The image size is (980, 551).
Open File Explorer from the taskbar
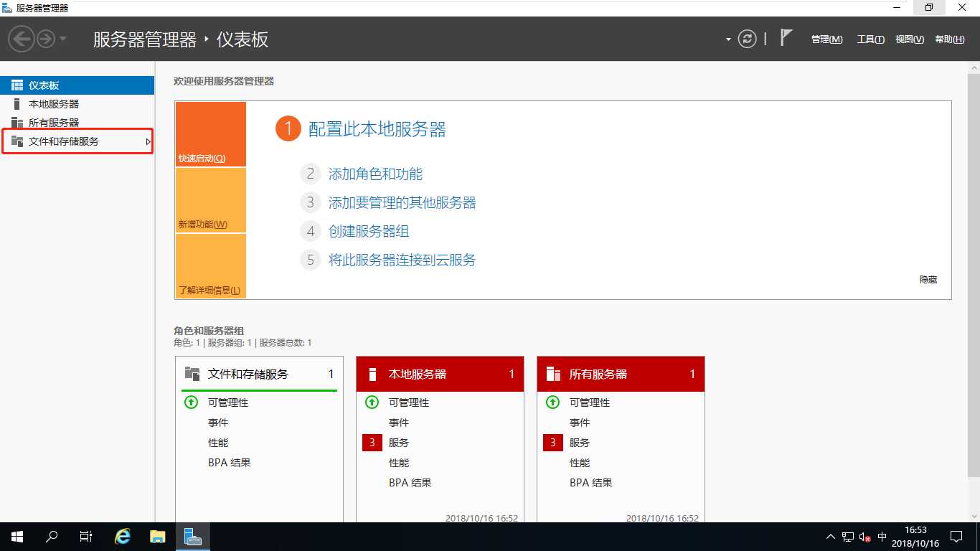pyautogui.click(x=158, y=537)
